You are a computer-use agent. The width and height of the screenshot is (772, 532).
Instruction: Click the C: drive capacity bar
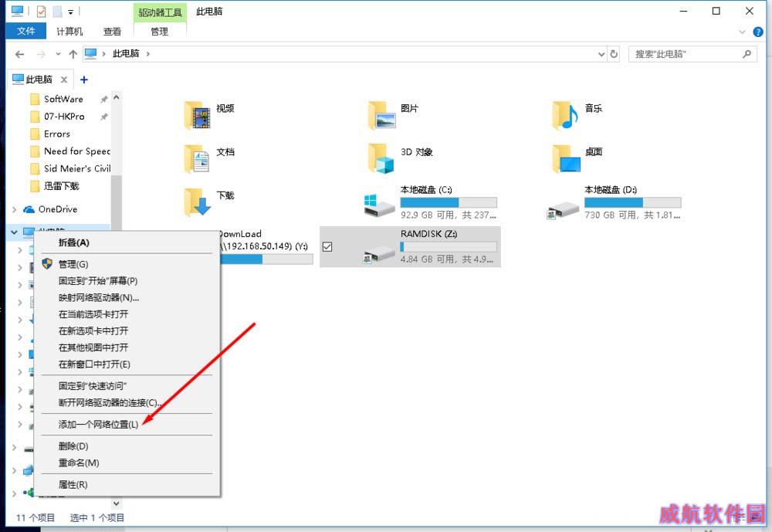(448, 202)
